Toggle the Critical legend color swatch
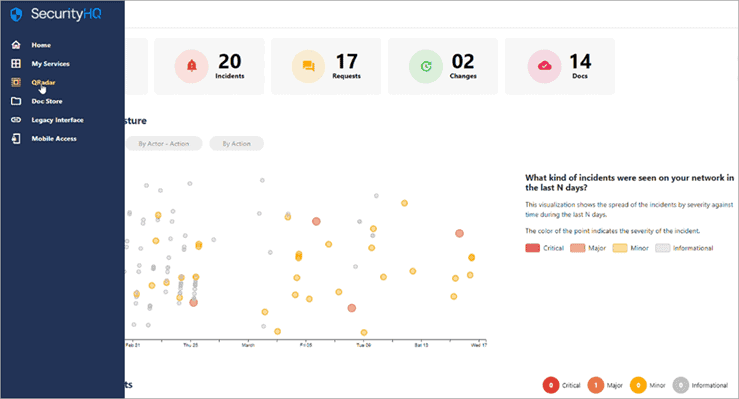 tap(533, 248)
